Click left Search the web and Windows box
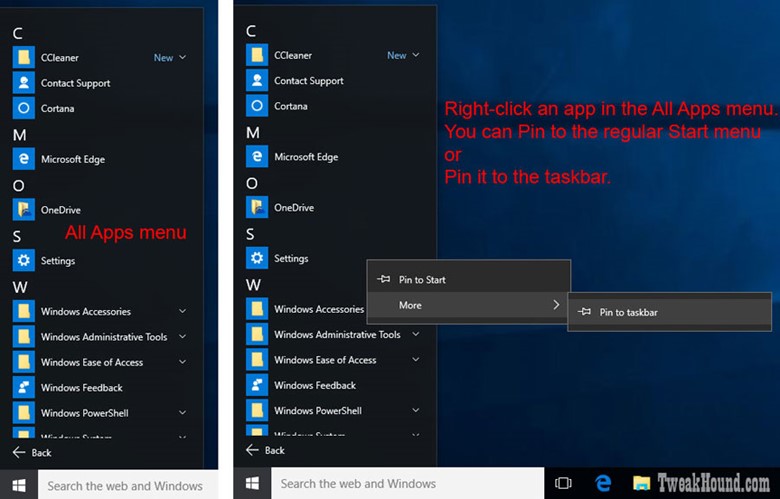Screen dimensions: 780x499 point(128,485)
